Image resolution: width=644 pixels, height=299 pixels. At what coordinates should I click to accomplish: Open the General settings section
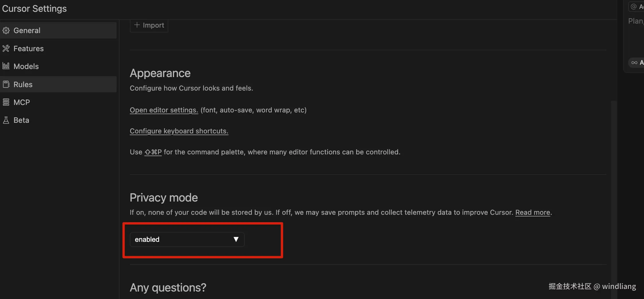(x=58, y=30)
